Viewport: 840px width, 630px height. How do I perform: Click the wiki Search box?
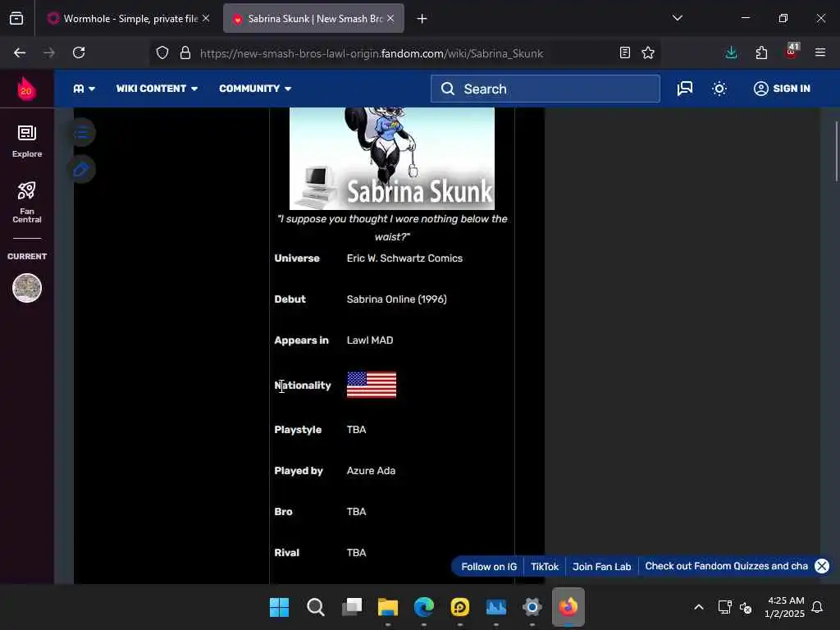(x=546, y=89)
